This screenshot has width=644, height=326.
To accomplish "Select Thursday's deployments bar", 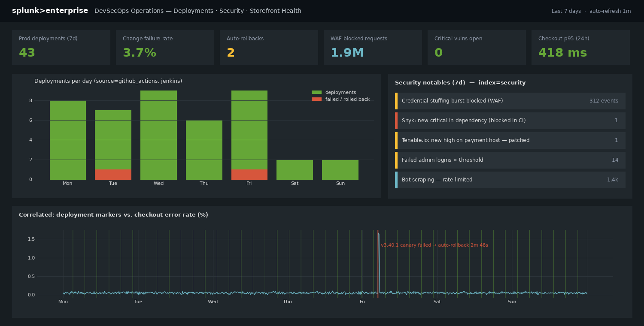I will (x=204, y=150).
